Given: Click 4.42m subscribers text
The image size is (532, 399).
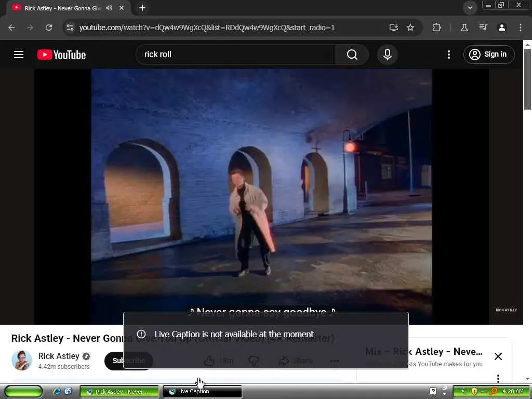Looking at the screenshot, I should point(64,367).
